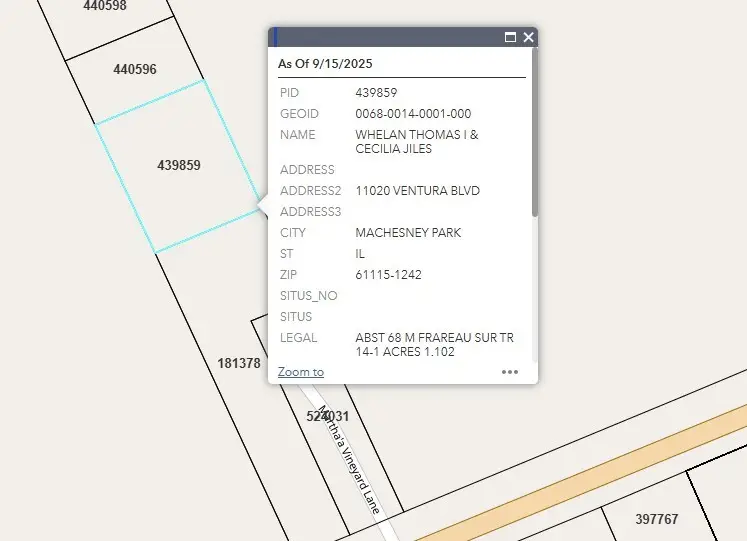Click PID value 439859 in popup
This screenshot has width=747, height=541.
point(376,92)
